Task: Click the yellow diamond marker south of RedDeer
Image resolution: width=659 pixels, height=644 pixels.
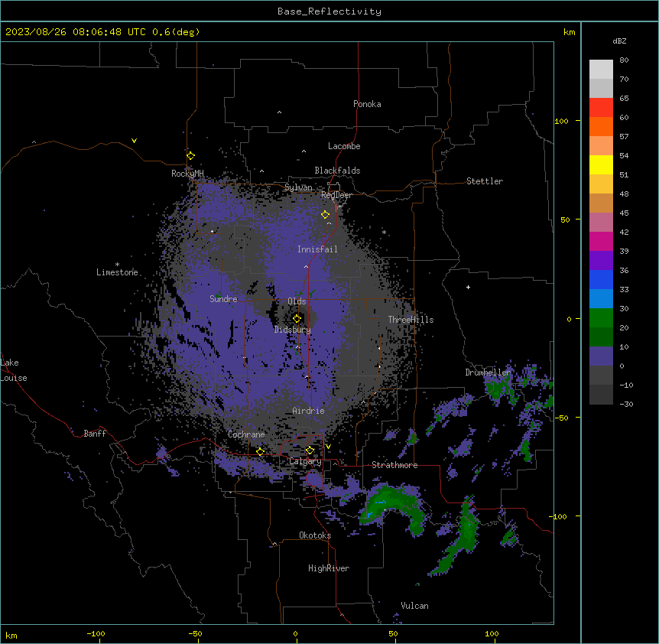Action: click(x=326, y=215)
